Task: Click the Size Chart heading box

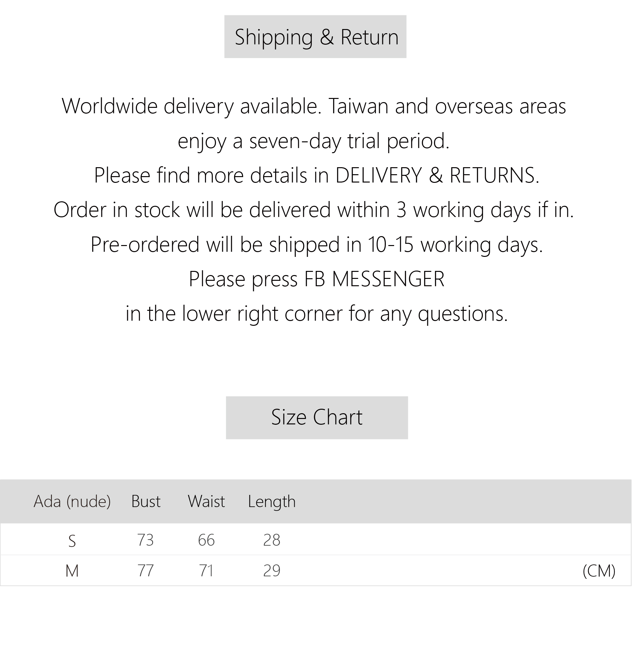Action: tap(317, 417)
